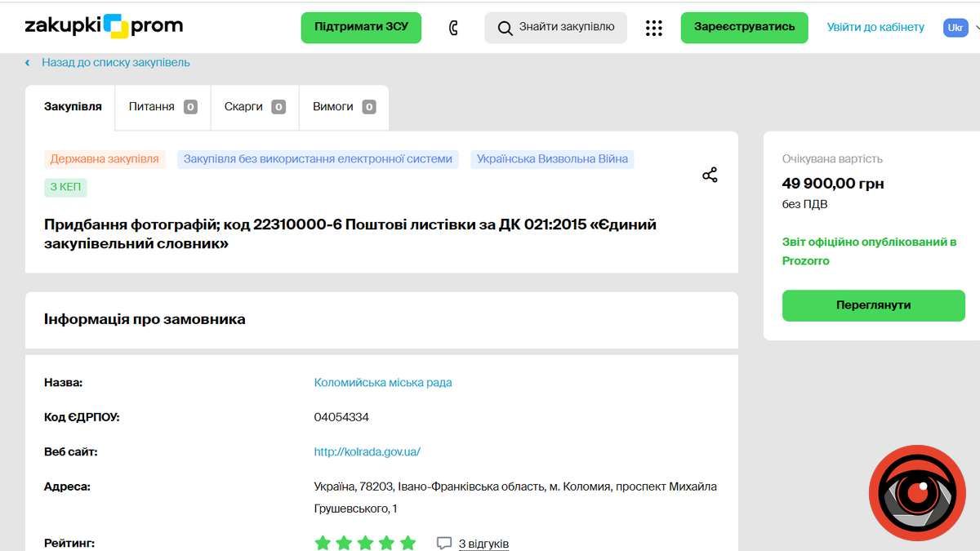
Task: Click the Зареєструватись button
Action: [743, 26]
